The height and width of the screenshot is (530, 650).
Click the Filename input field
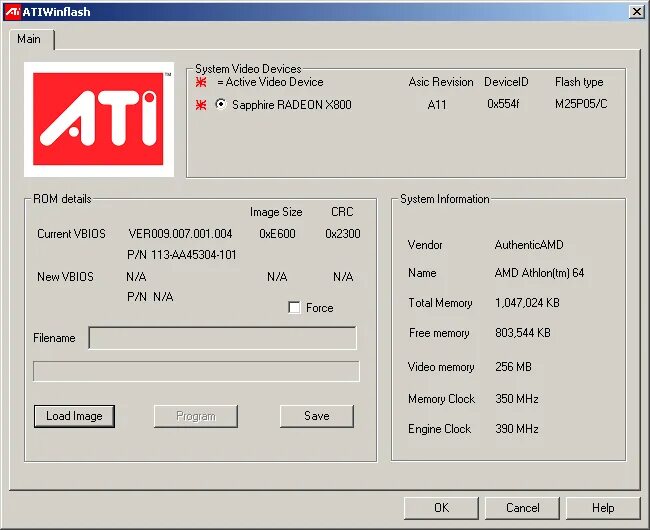223,338
